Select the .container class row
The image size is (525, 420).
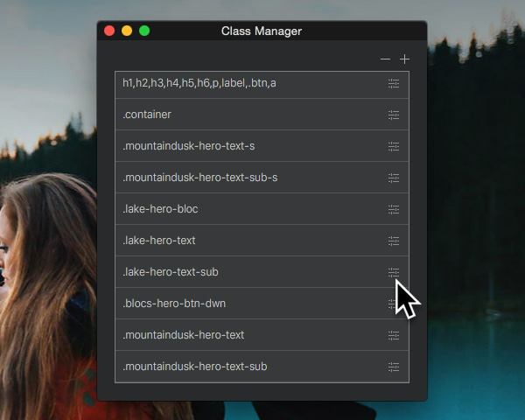pyautogui.click(x=262, y=115)
